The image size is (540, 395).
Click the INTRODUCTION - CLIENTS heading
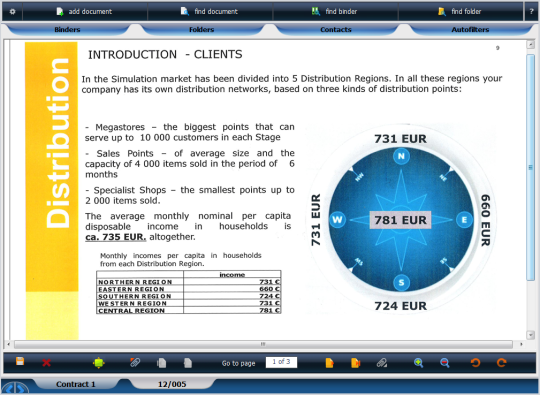(x=165, y=54)
